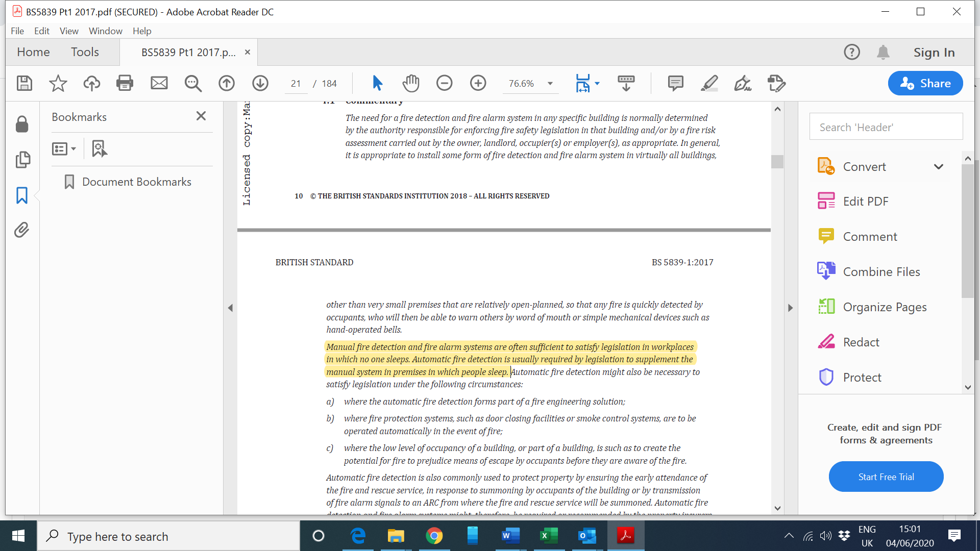
Task: Collapse the left navigation pane arrow
Action: pyautogui.click(x=230, y=308)
